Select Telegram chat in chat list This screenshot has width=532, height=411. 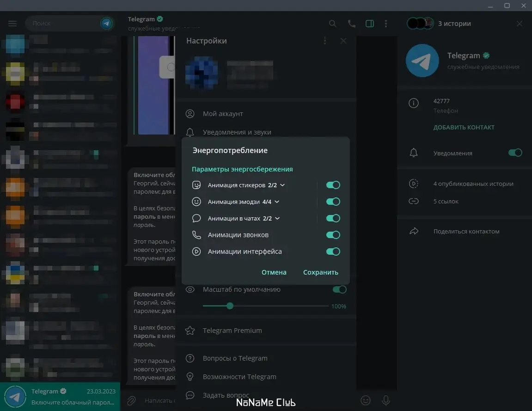[60, 396]
